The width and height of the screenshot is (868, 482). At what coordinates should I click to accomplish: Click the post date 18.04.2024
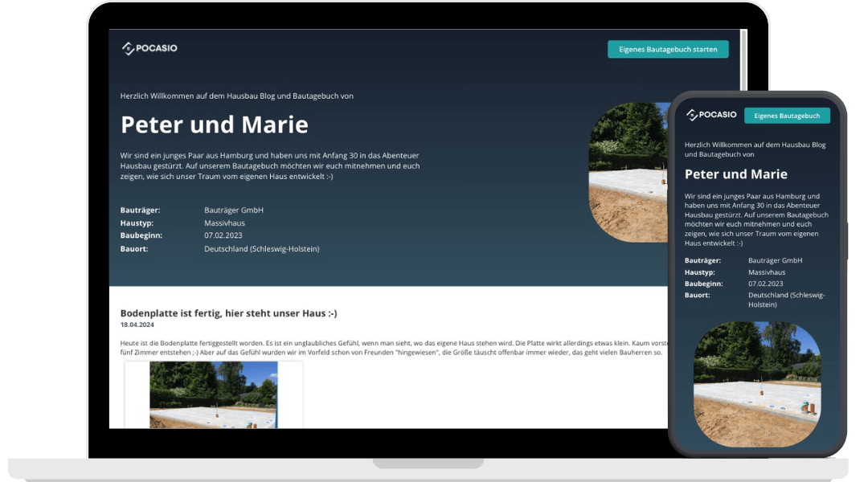pos(137,325)
